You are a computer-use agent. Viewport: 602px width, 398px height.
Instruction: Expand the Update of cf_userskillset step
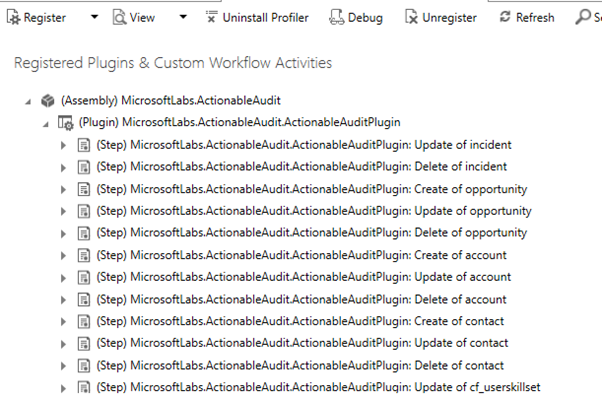point(63,388)
